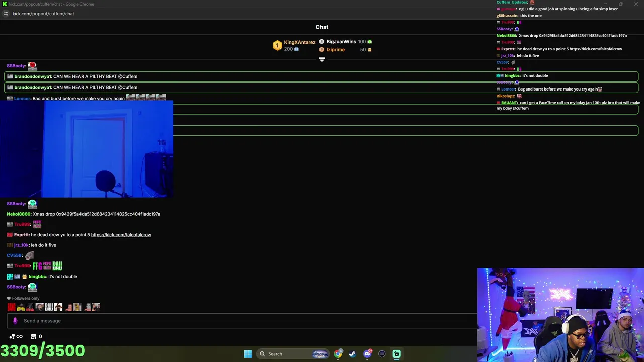
Task: Expand the gift leaderboard arrow
Action: pyautogui.click(x=322, y=59)
